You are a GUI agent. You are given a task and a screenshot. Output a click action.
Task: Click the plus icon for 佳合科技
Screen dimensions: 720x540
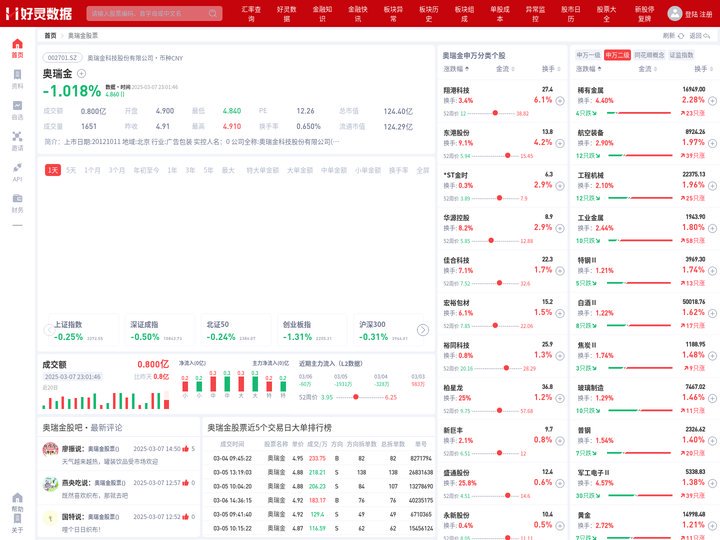click(560, 271)
